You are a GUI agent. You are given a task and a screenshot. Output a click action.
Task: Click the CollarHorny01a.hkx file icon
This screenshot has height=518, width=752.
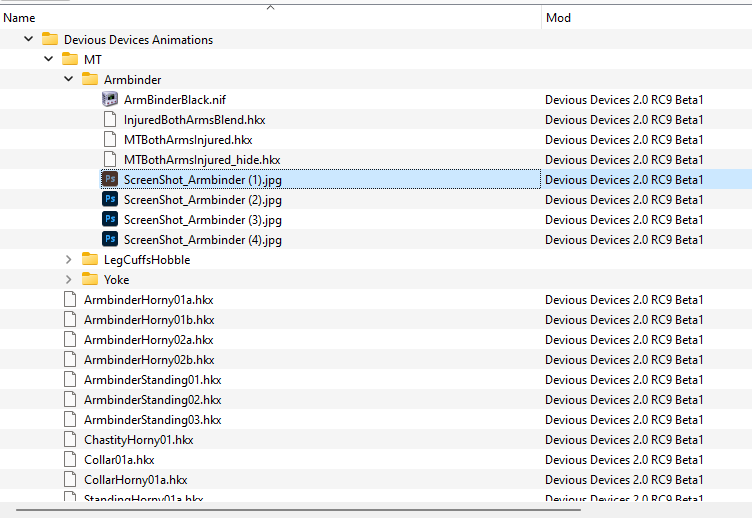point(70,480)
